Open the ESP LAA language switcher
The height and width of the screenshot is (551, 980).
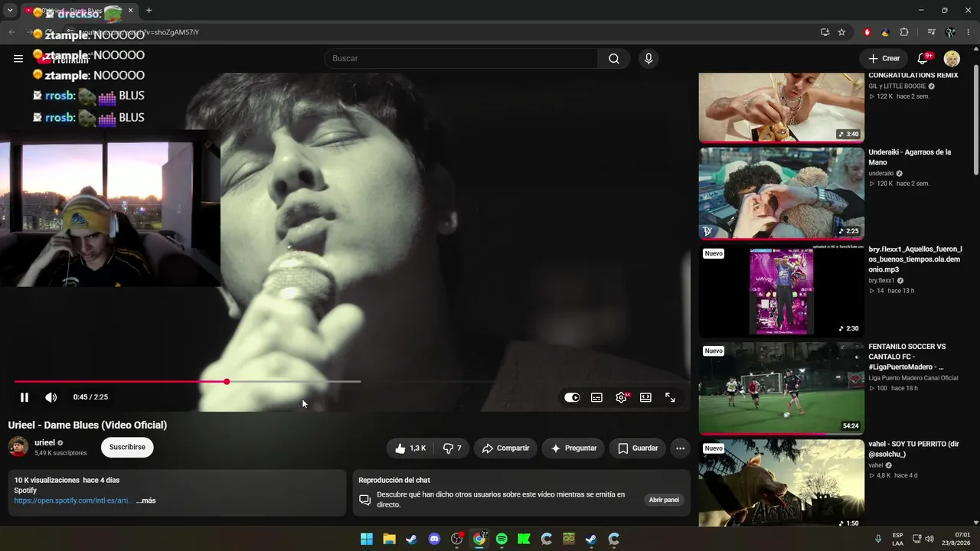(x=897, y=539)
